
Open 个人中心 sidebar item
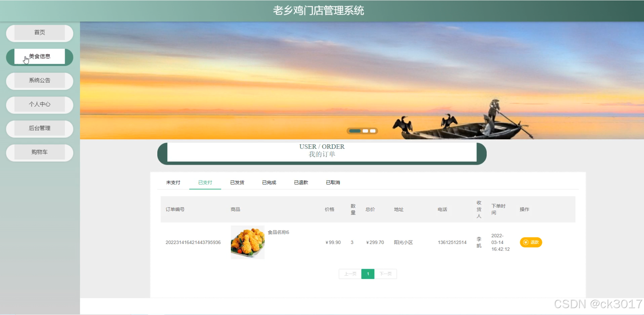[39, 104]
